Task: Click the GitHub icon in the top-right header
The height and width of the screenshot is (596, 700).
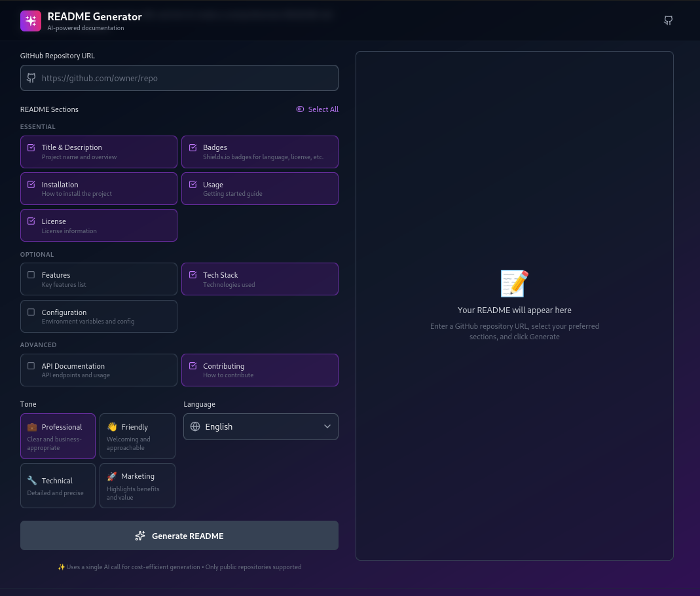Action: point(668,20)
